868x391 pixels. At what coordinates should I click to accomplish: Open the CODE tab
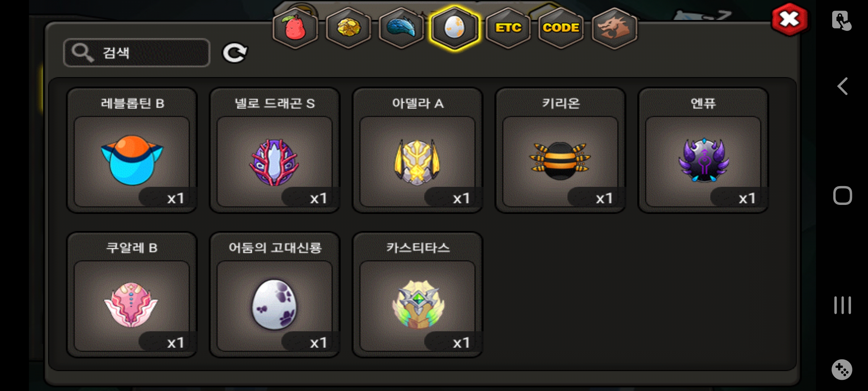pyautogui.click(x=561, y=28)
